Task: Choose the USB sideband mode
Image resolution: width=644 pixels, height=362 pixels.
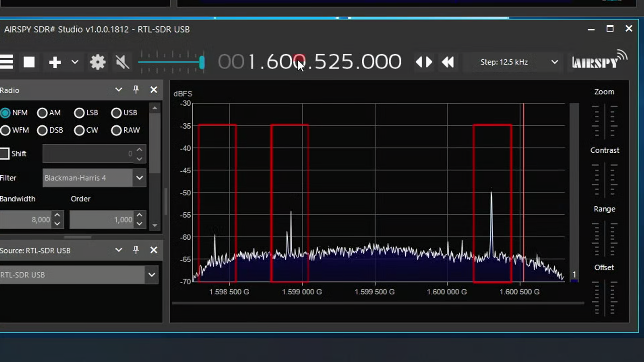Action: [116, 113]
